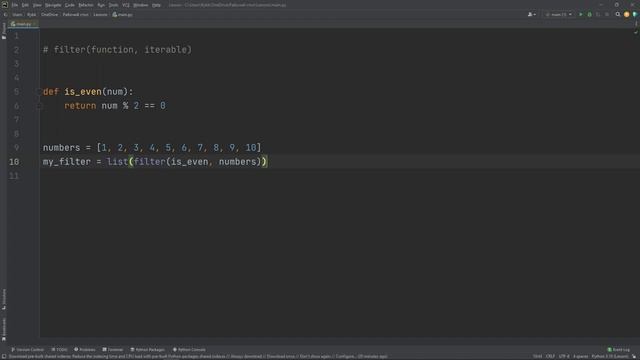
Task: Click the is_even function name in def
Action: point(83,92)
